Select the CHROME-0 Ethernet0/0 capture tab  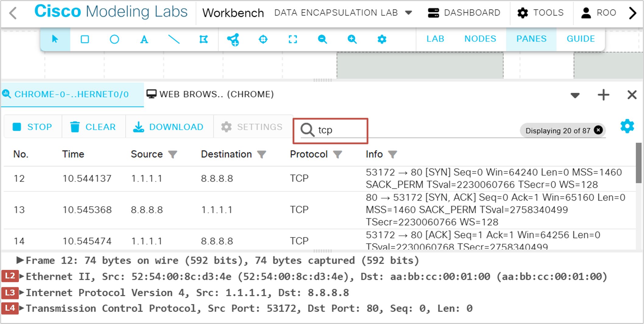[72, 94]
